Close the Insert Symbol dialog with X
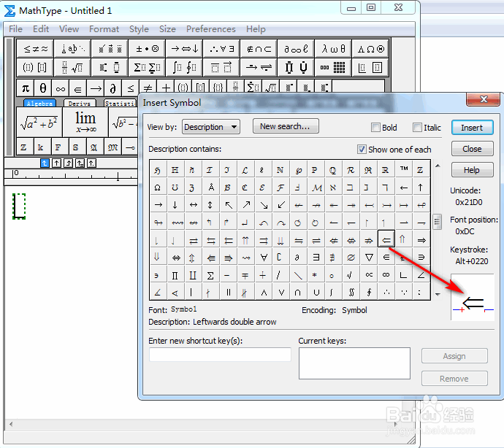The image size is (504, 448). (x=483, y=99)
